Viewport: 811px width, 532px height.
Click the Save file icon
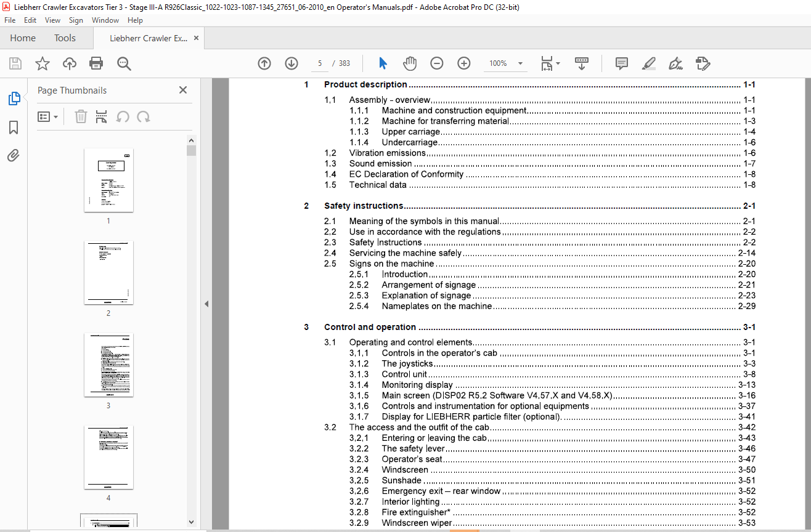pos(15,63)
